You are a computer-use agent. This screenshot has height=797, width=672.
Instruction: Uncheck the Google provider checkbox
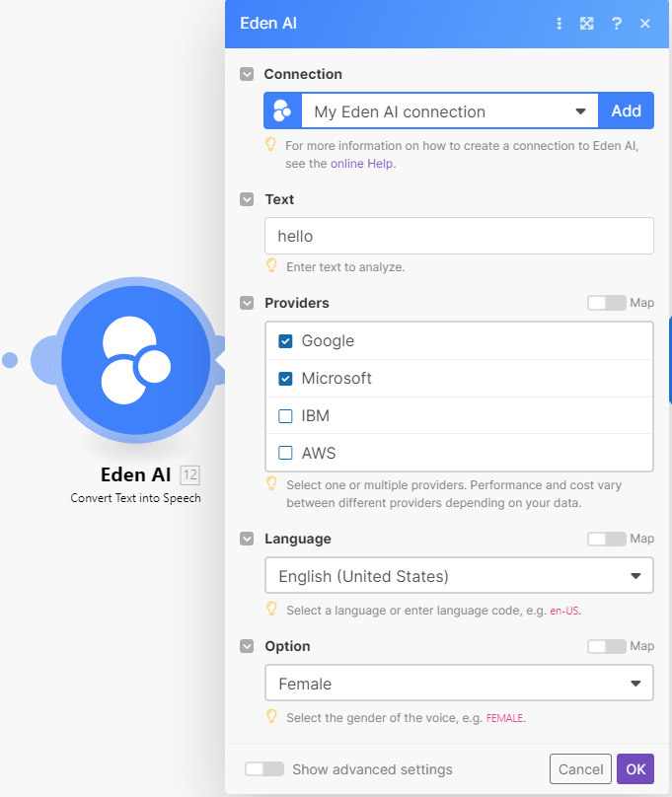coord(286,341)
